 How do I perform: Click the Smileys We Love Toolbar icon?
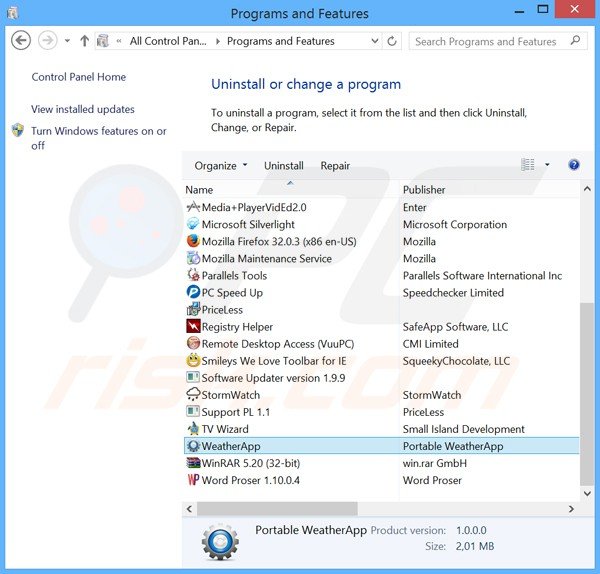click(x=193, y=360)
